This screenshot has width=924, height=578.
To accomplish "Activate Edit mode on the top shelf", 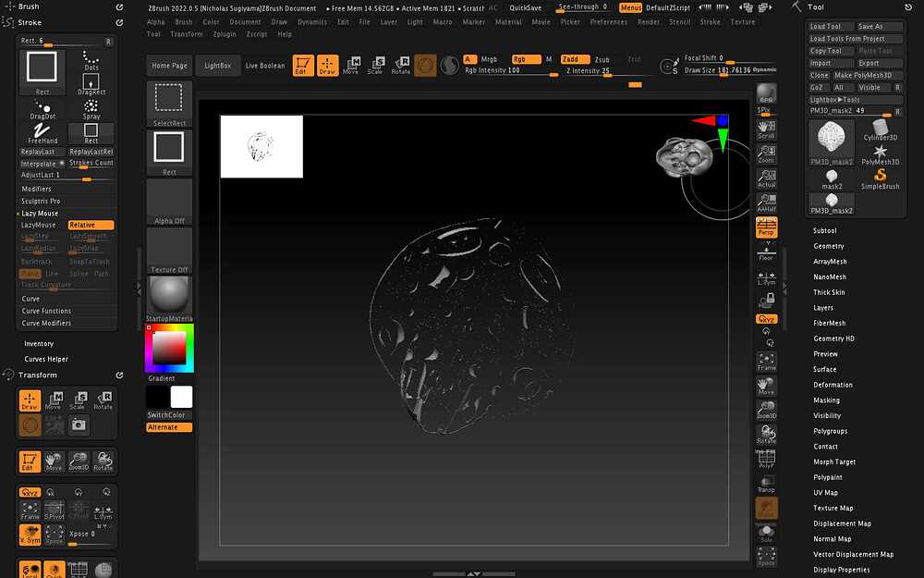I will 303,66.
